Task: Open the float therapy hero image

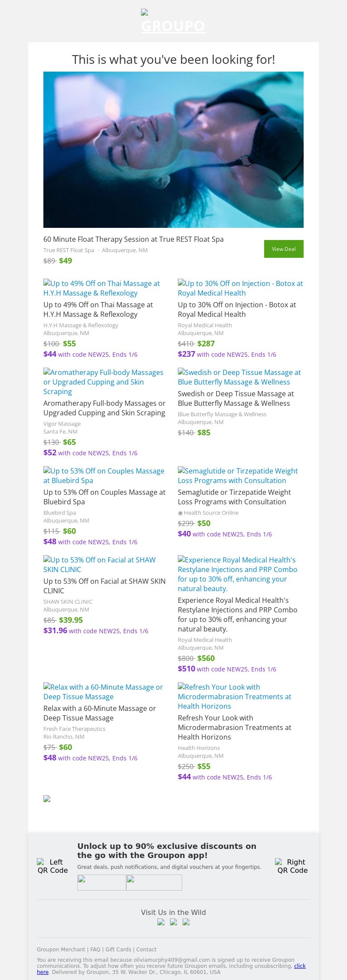Action: point(173,150)
